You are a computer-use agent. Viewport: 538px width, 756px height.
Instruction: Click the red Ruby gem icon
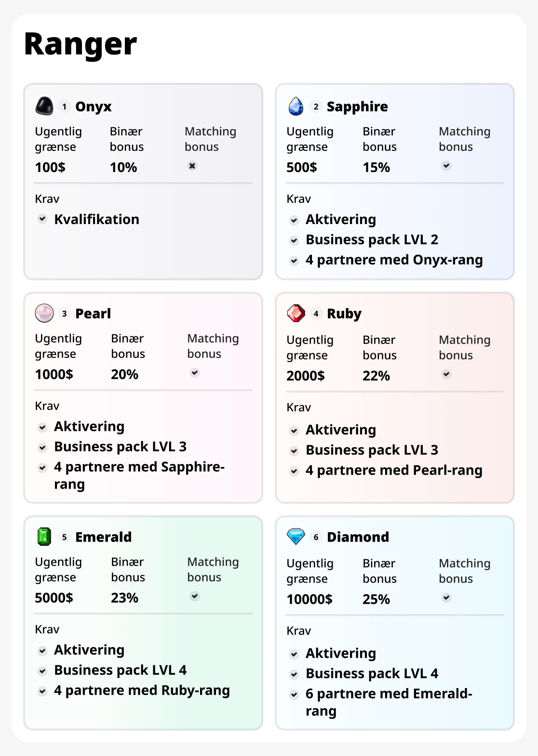point(296,313)
